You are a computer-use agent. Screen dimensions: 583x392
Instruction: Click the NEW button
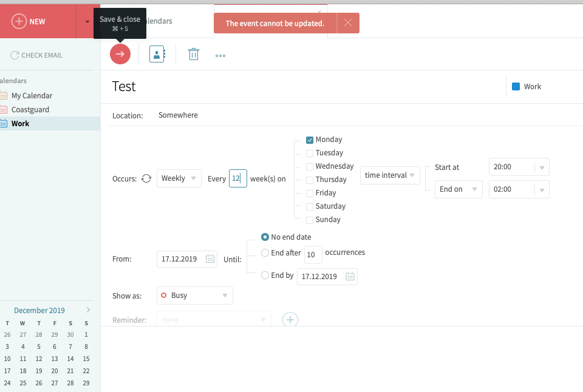pyautogui.click(x=29, y=22)
